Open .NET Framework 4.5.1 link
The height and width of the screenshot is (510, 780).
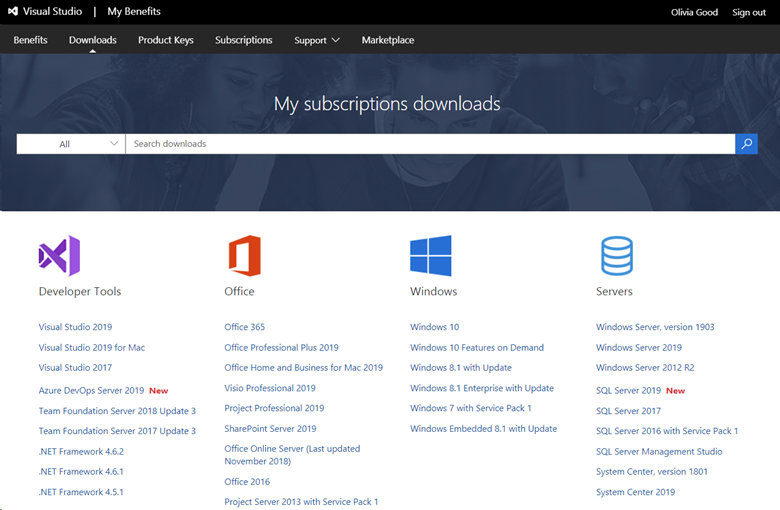pos(81,492)
